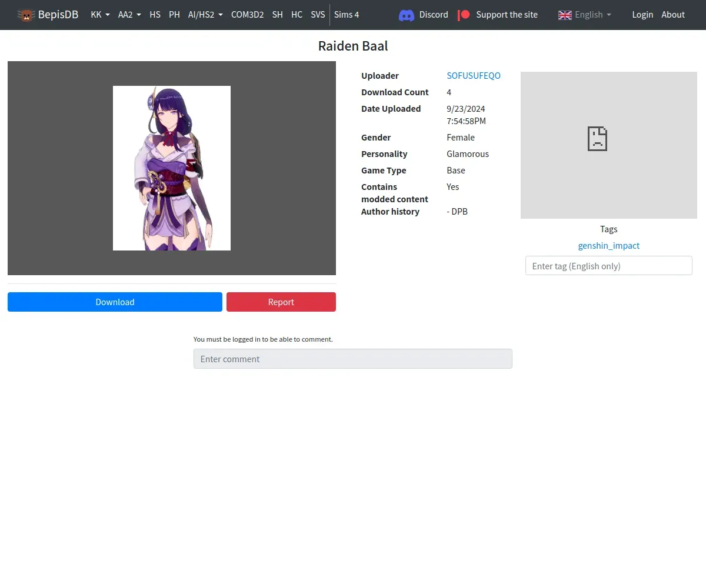Viewport: 706px width, 588px height.
Task: Focus the Enter tag input field
Action: coord(609,266)
